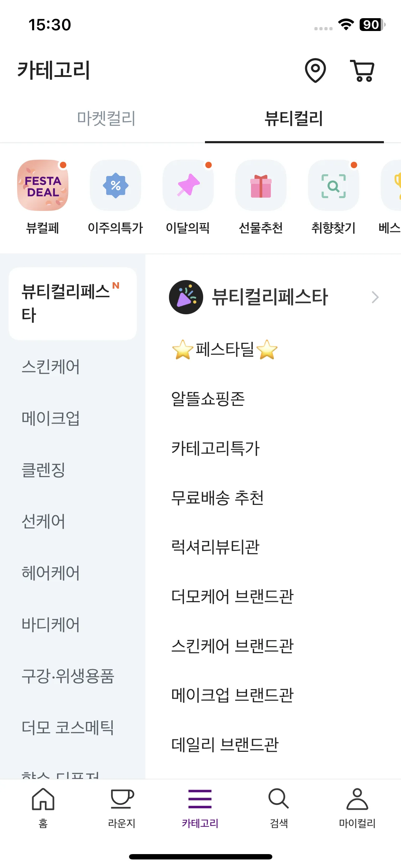Open 검색 magnifier in bottom bar
401x868 pixels.
(279, 799)
